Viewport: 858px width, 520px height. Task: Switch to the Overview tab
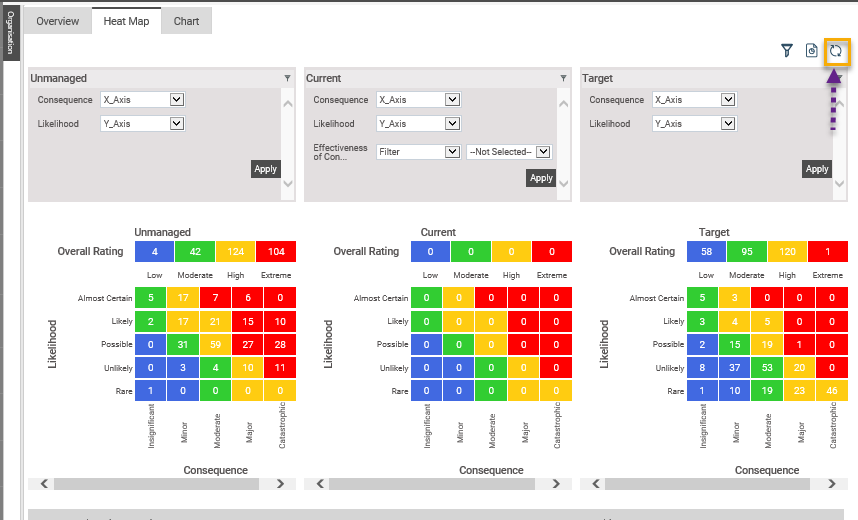click(57, 22)
